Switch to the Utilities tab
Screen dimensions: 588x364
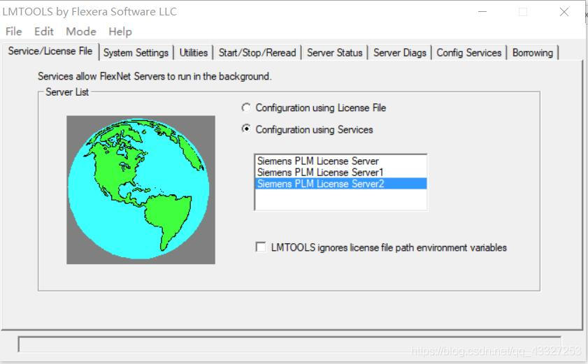tap(194, 53)
